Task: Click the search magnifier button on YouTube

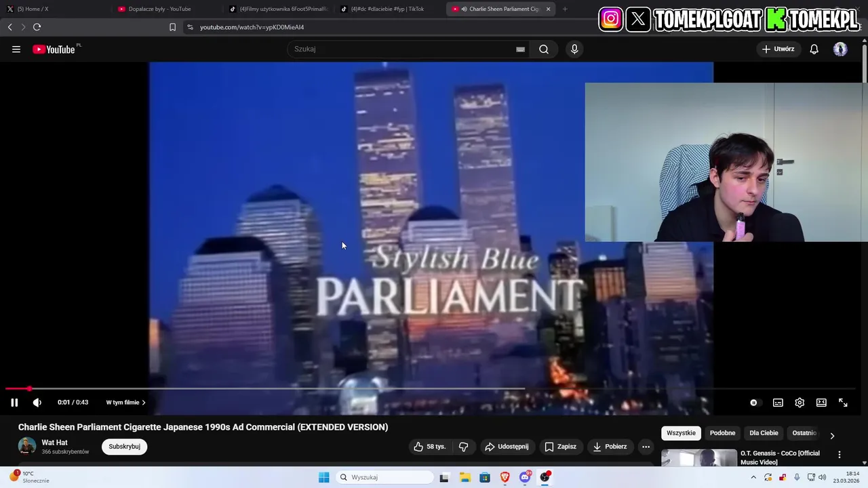Action: click(544, 49)
